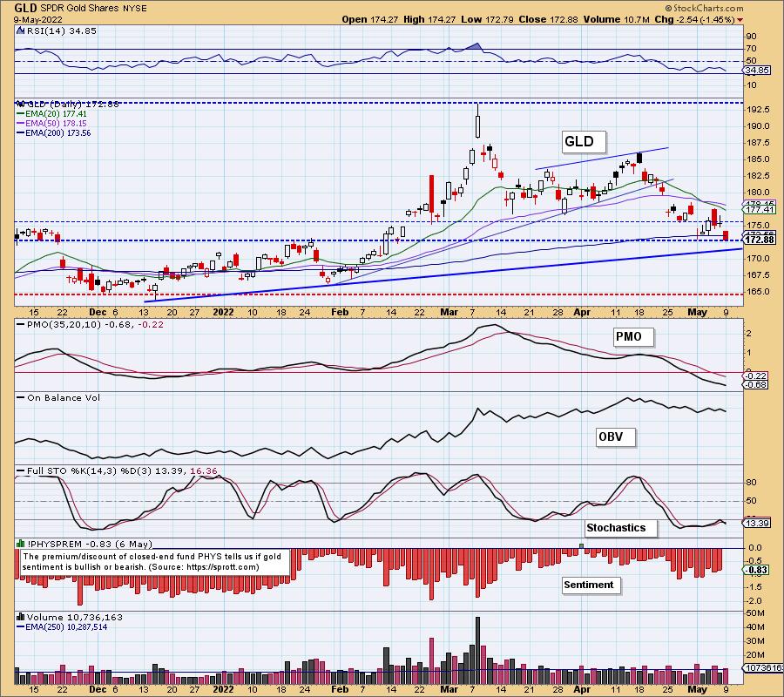Click the PMO annotation box
The image size is (784, 697).
coord(632,336)
